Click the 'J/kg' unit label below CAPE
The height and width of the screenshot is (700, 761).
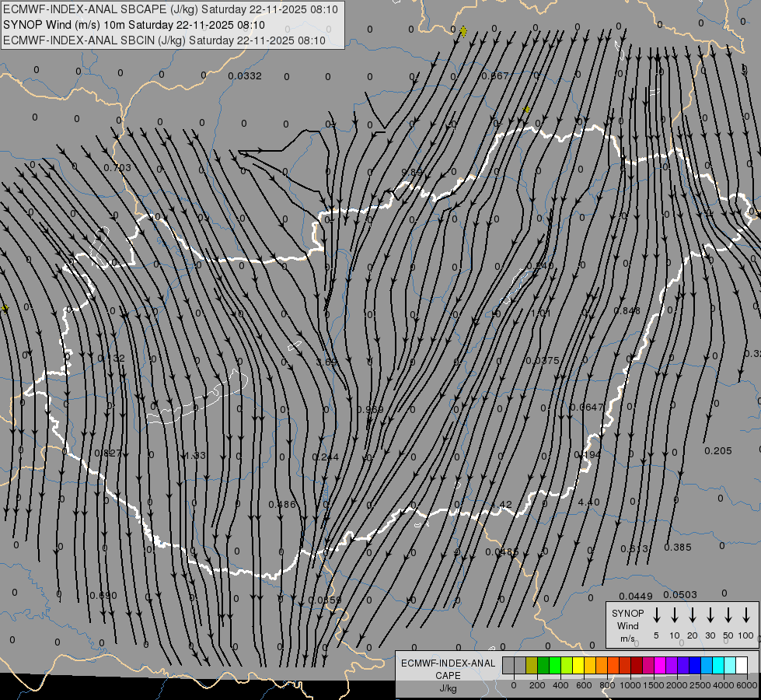448,688
